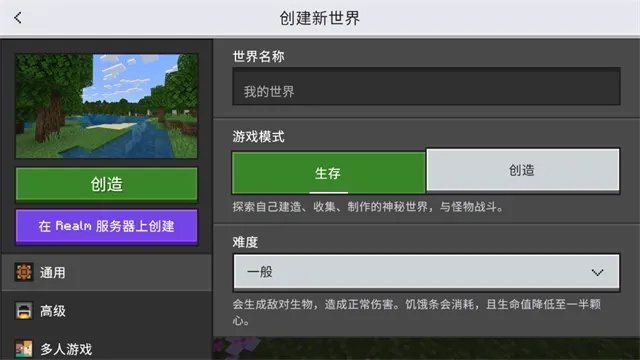Expand the 难度 dropdown showing 一般
640x360 pixels.
(x=426, y=272)
